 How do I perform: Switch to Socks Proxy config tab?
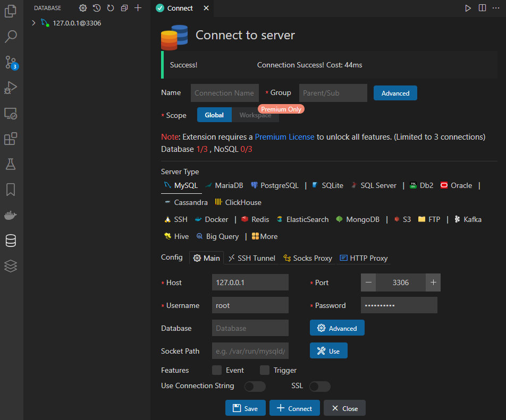[308, 258]
